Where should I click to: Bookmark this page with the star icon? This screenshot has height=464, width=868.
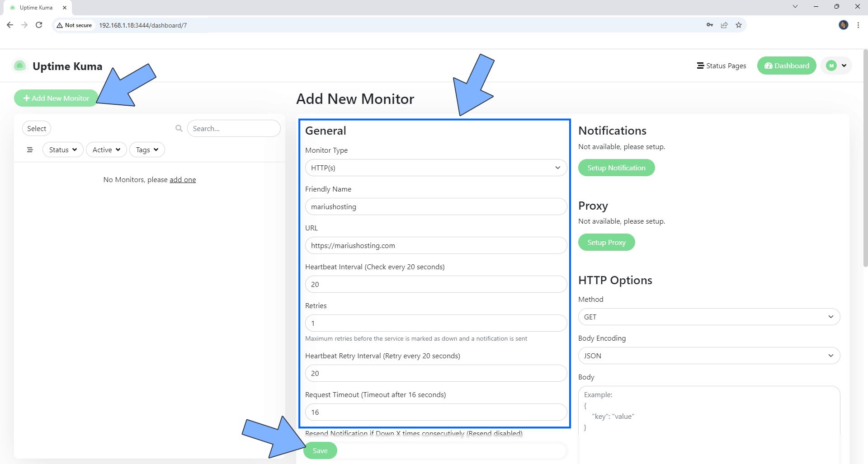(739, 25)
